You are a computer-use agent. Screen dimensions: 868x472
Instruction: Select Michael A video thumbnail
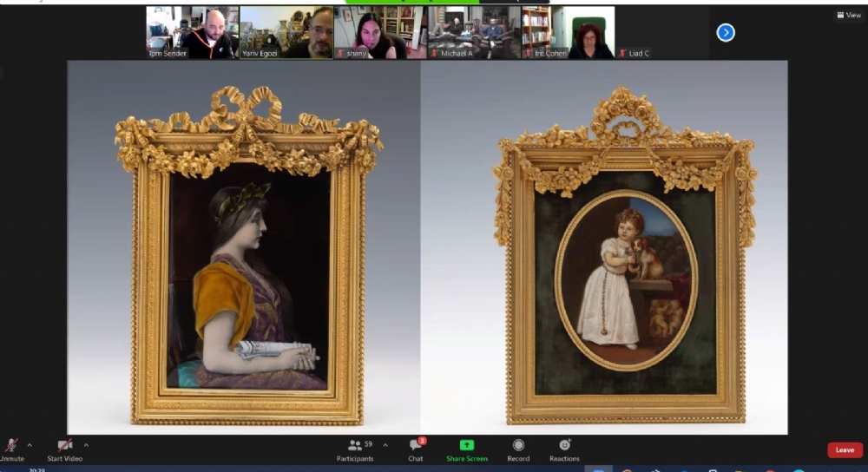click(475, 33)
